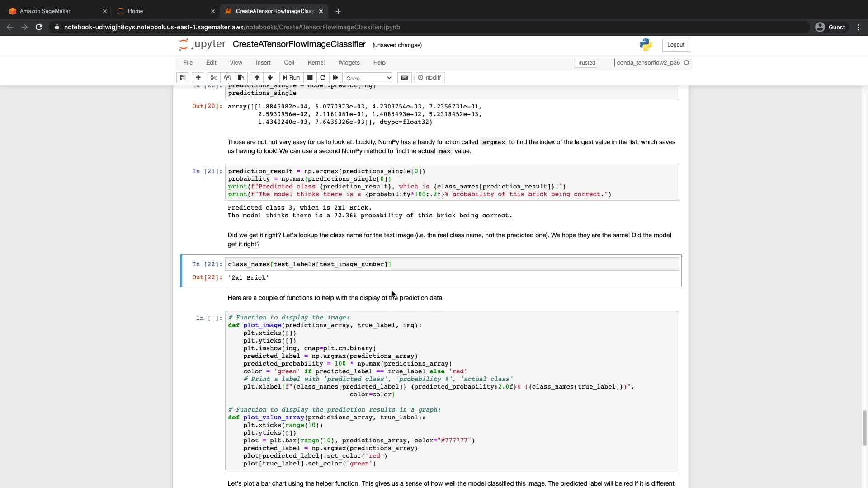Open the Cell menu
Image resolution: width=868 pixels, height=488 pixels.
(x=289, y=63)
